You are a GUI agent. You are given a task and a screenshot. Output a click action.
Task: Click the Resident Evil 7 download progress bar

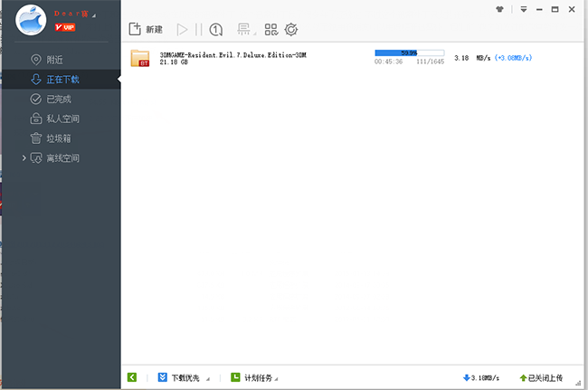point(409,52)
